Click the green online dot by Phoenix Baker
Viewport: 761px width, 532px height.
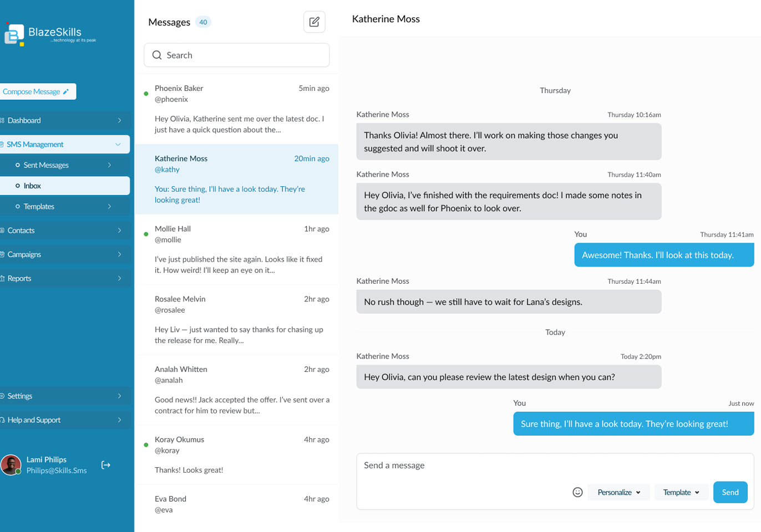click(146, 94)
